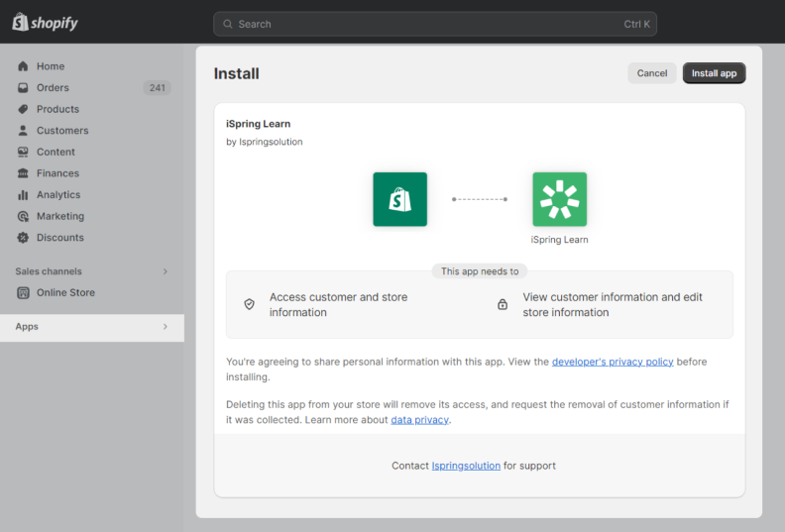
Task: Open the Products section
Action: pos(57,109)
